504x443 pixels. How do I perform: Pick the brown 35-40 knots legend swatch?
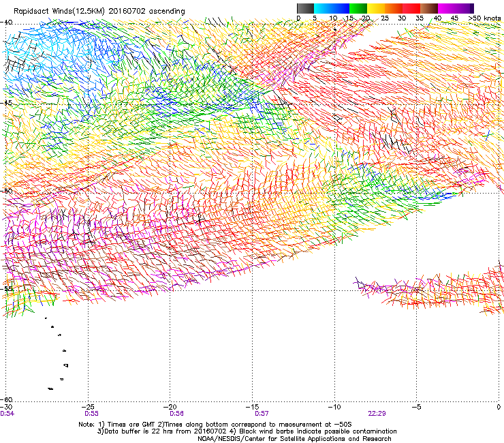pos(429,9)
